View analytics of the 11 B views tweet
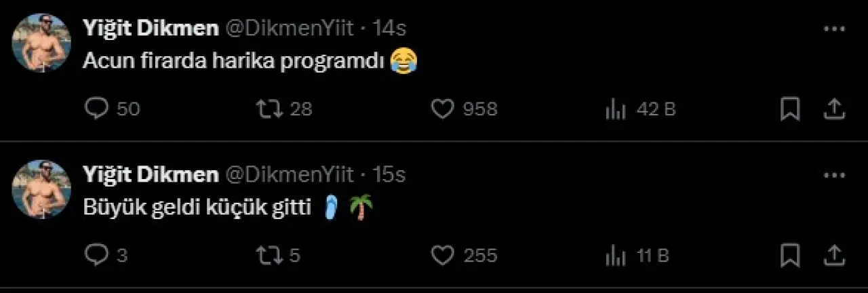 pyautogui.click(x=615, y=255)
